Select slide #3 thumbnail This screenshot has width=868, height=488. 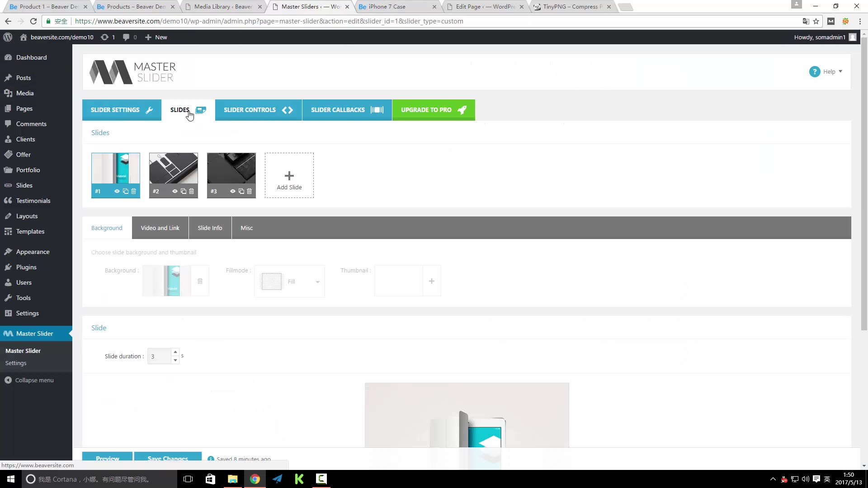tap(231, 168)
